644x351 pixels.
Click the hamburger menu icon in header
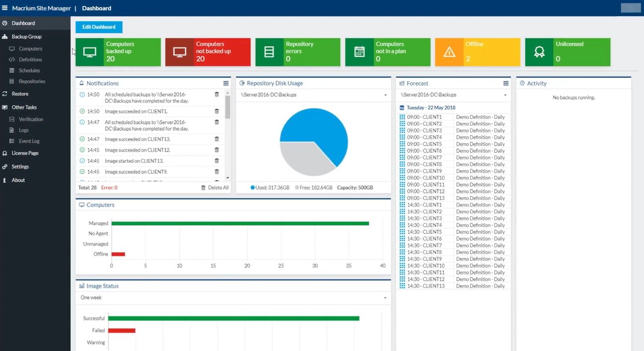pos(5,8)
